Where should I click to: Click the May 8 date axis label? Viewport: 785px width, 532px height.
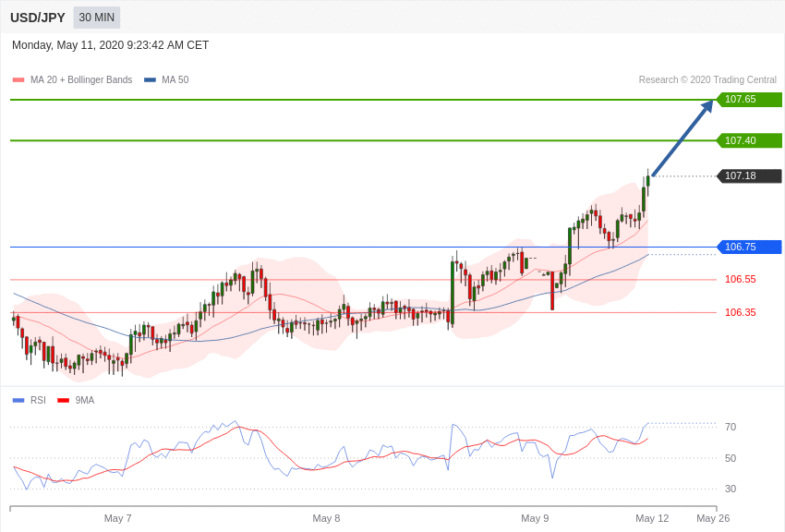tap(326, 518)
